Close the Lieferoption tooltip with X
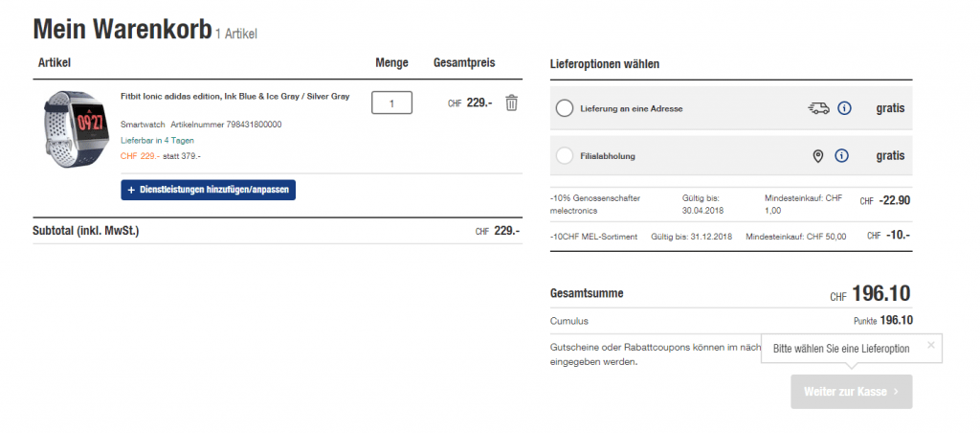Image resolution: width=980 pixels, height=433 pixels. point(931,345)
